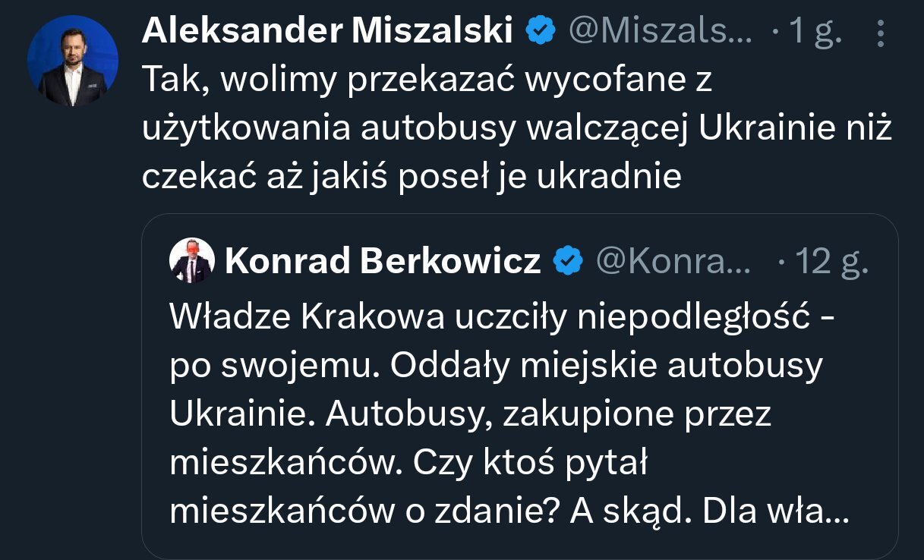Click the line "czekać aż jakiś poseł je ukradnie"
The height and width of the screenshot is (560, 924).
point(412,177)
